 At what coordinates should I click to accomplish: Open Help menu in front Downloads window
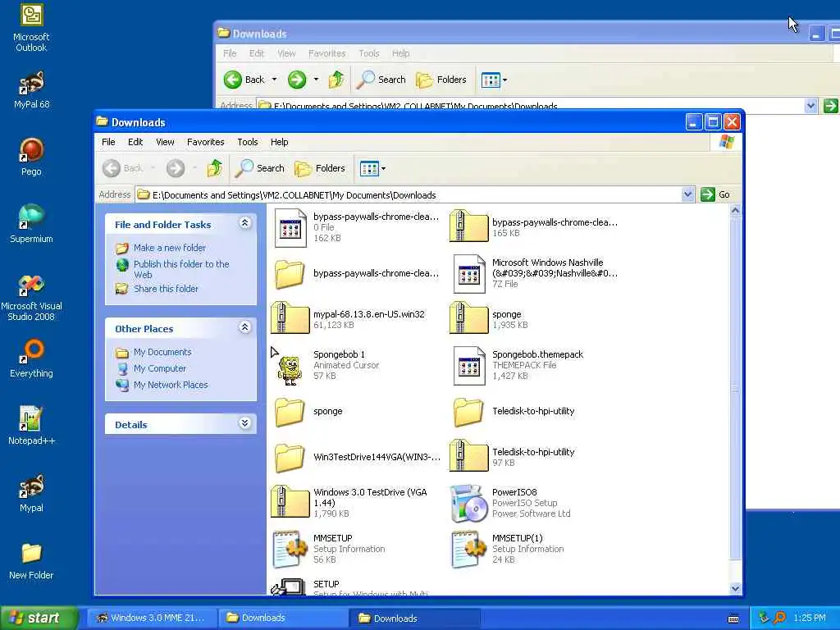click(x=279, y=142)
